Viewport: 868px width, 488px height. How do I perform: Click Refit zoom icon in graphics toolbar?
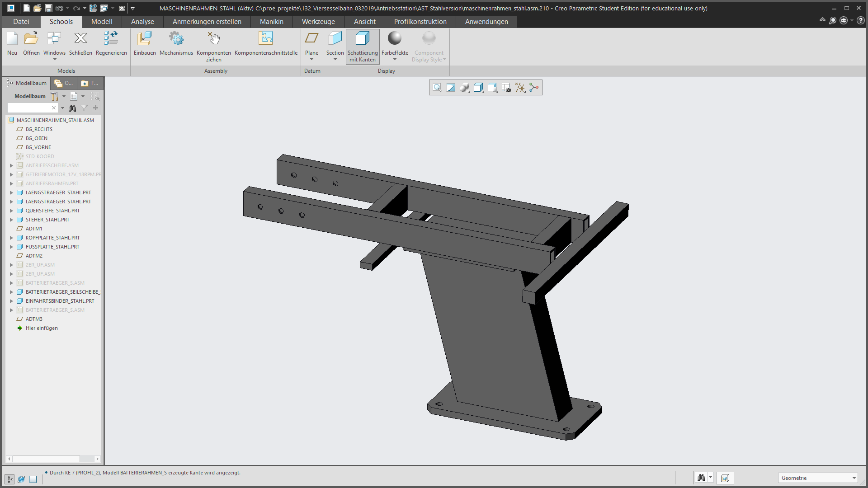click(x=437, y=88)
